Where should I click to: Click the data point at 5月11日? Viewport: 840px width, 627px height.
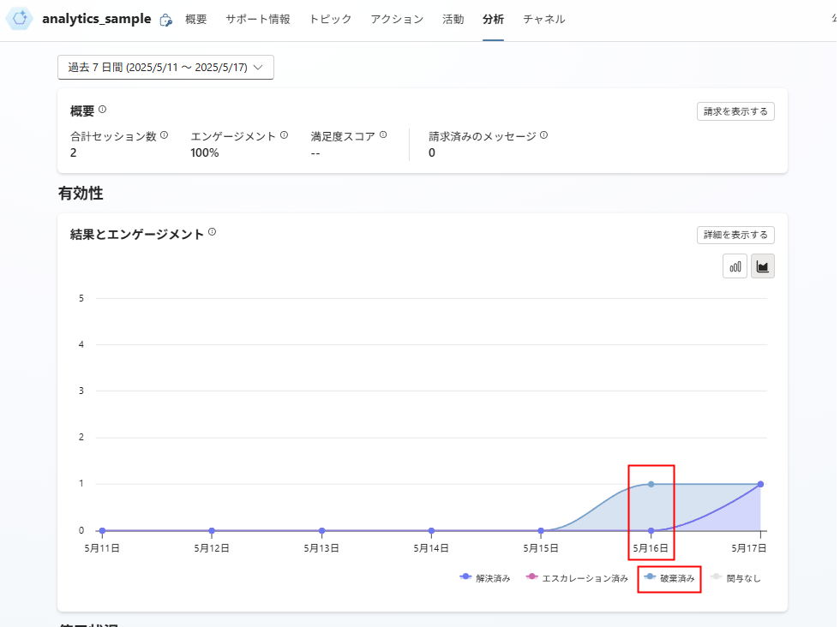pos(102,530)
